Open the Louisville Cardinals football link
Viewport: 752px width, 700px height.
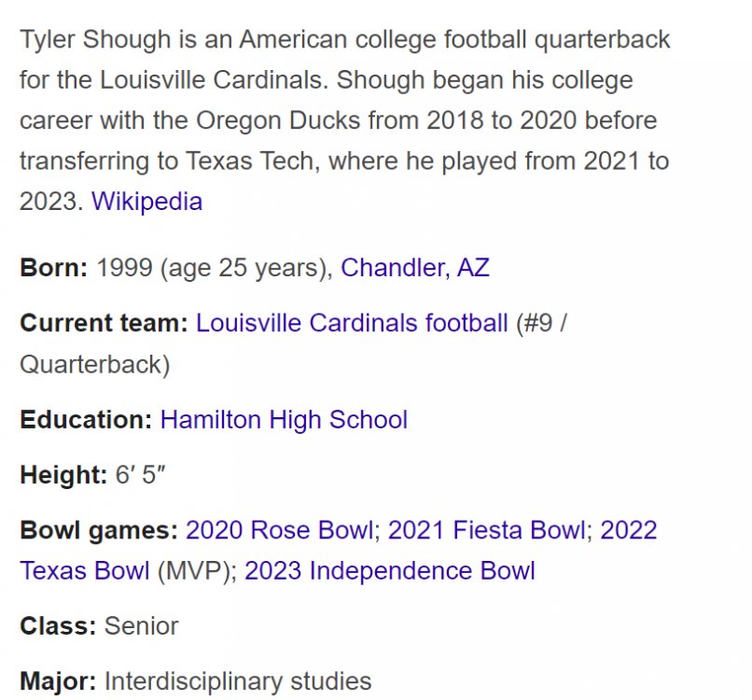pos(352,324)
